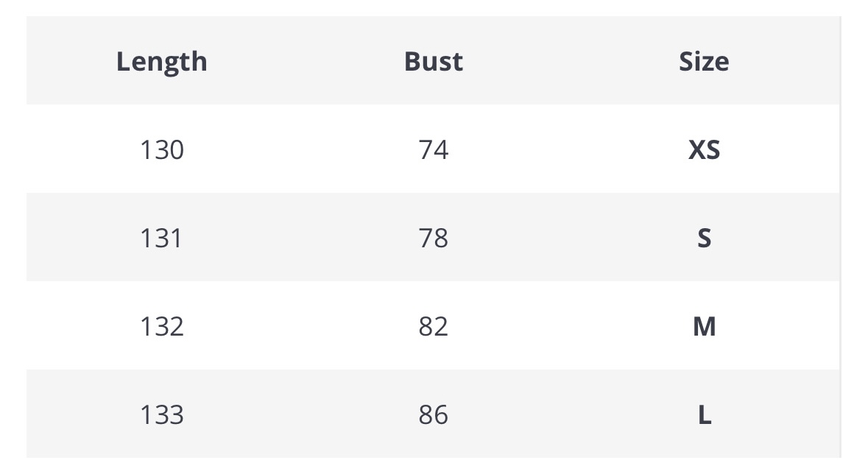Select the M size cell
Viewport: 868px width, 474px height.
(x=704, y=326)
